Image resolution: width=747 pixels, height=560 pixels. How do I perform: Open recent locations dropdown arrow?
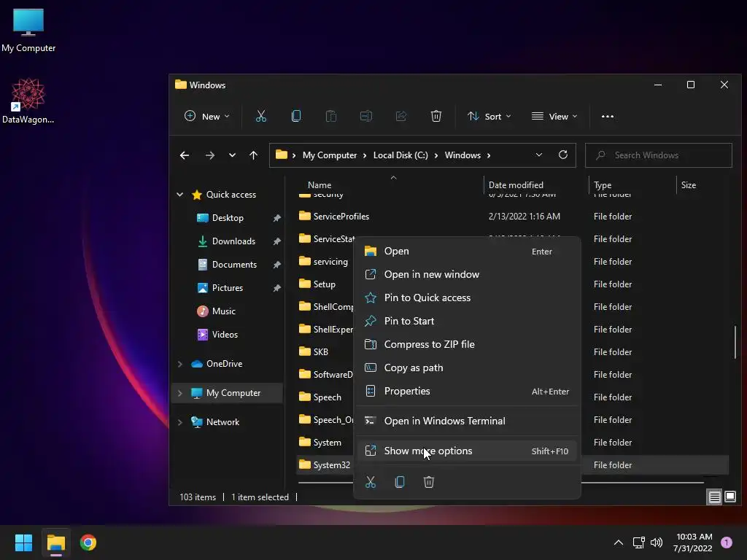[x=232, y=155]
